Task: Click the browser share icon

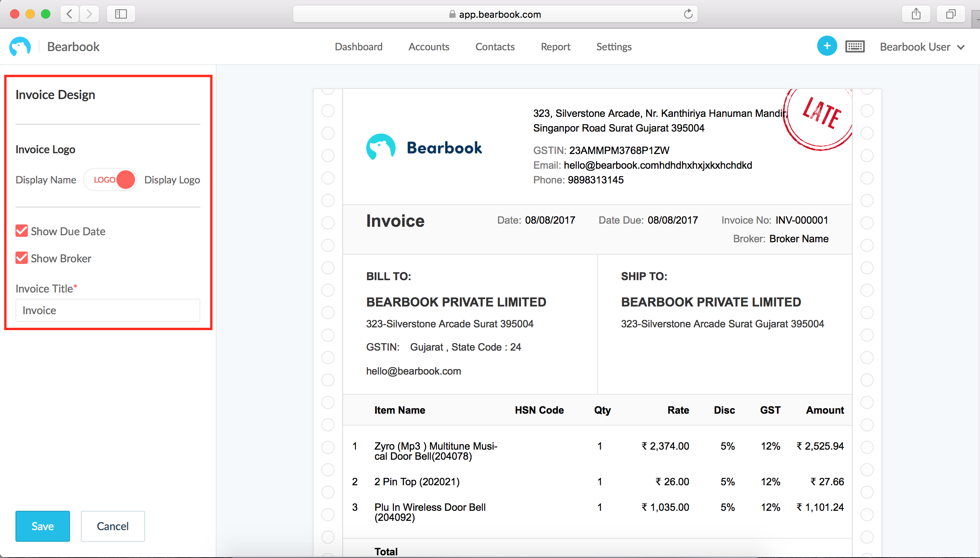Action: pos(916,14)
